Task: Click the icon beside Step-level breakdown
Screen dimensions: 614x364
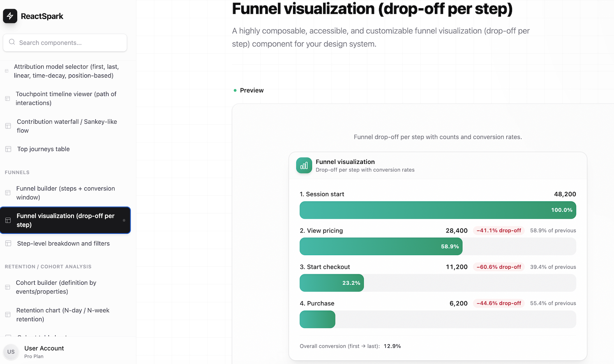Action: 8,244
